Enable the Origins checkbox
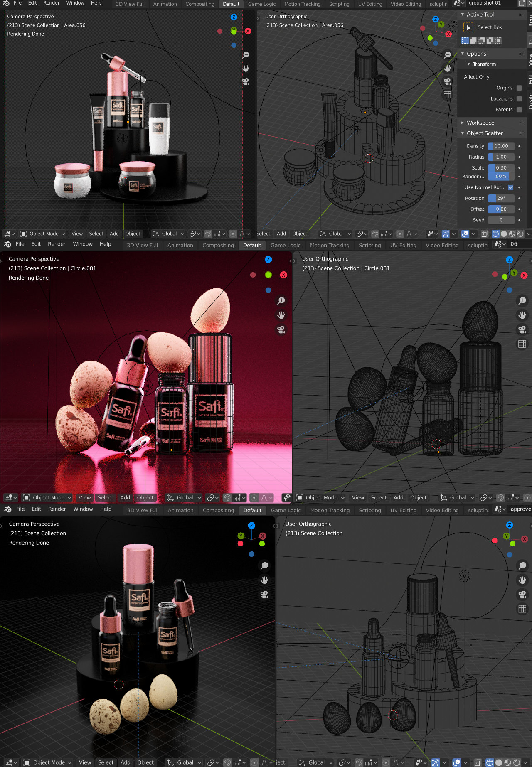 click(519, 88)
